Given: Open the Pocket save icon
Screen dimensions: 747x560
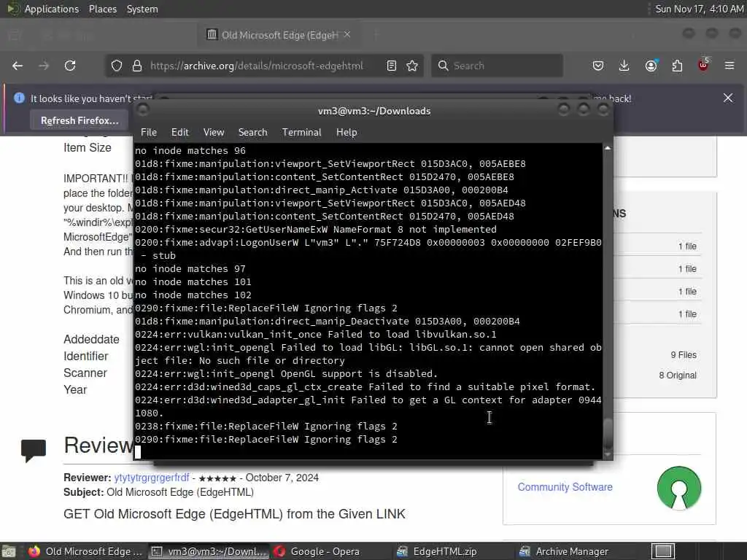Looking at the screenshot, I should (x=598, y=66).
